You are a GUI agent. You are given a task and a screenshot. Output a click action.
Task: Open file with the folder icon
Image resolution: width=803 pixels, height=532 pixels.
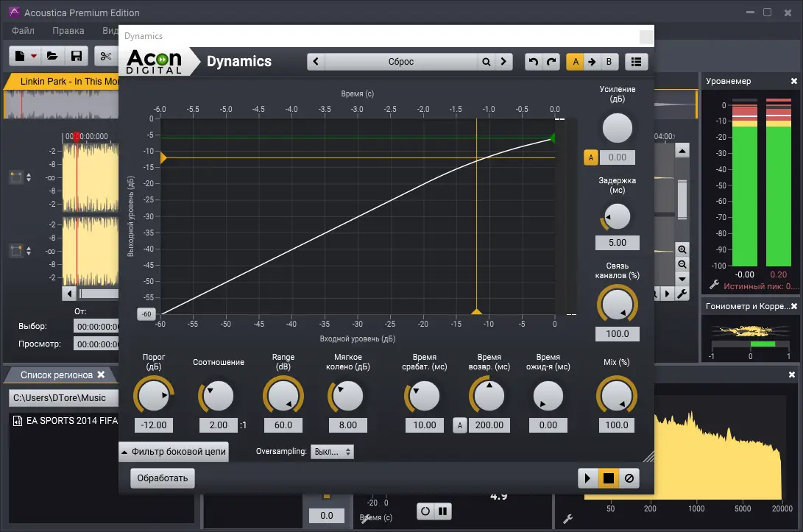[x=52, y=56]
